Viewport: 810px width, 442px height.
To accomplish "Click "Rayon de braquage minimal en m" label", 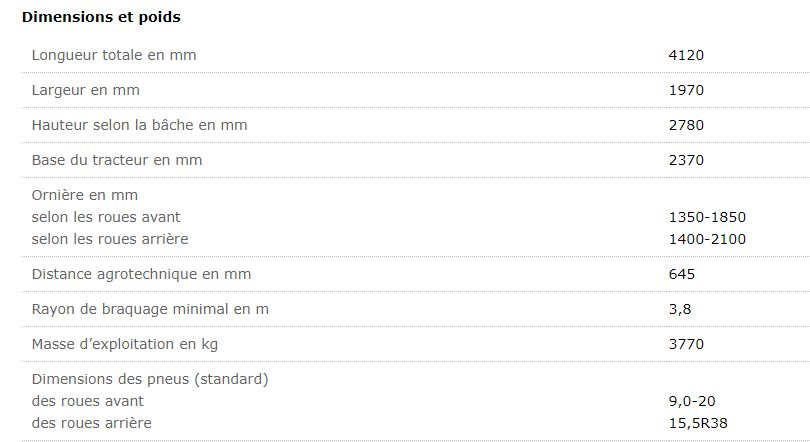I will [x=150, y=309].
